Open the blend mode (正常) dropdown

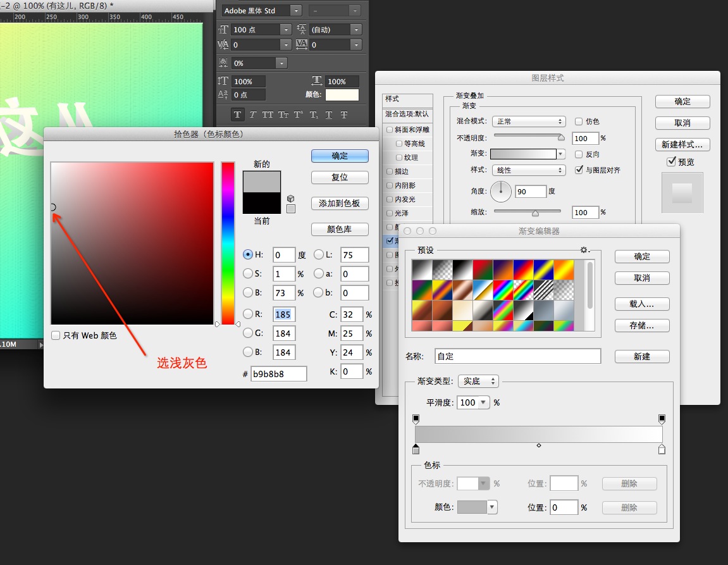click(529, 121)
